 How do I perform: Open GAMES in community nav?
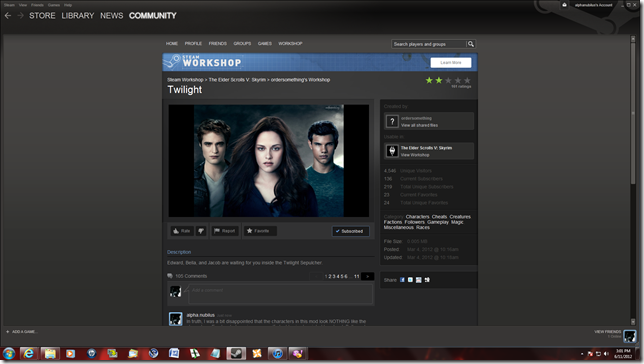tap(264, 44)
